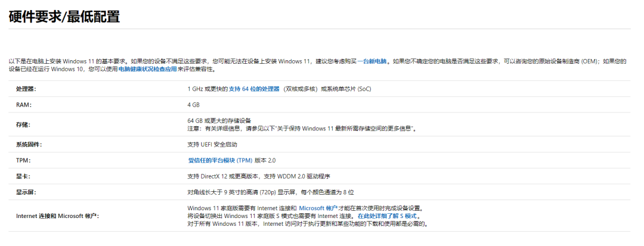This screenshot has height=246, width=644.
Task: Click the intro paragraph starting 以下是在电脑上安装
Action: [x=318, y=66]
